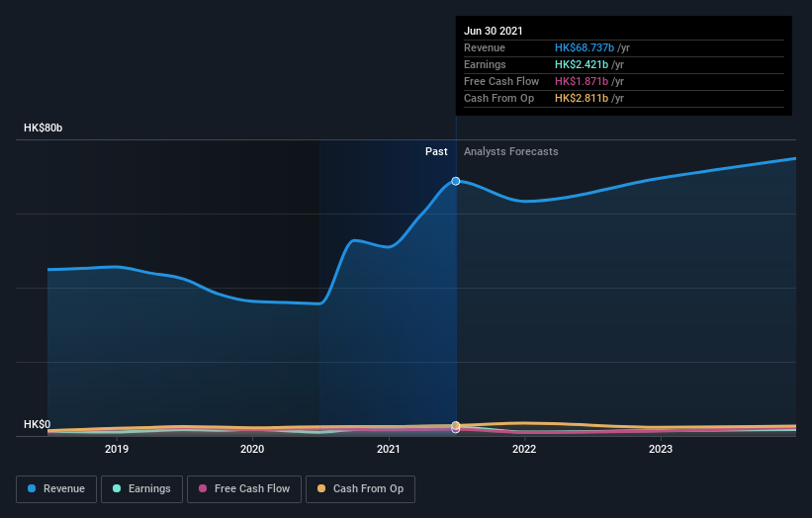Image resolution: width=812 pixels, height=518 pixels.
Task: Click the Analysts Forecasts label
Action: click(511, 151)
